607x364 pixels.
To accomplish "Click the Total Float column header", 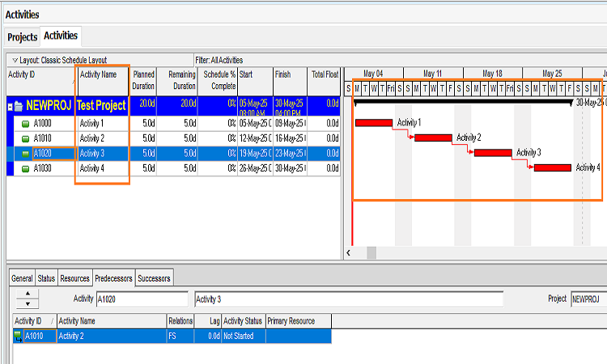I will tap(325, 74).
